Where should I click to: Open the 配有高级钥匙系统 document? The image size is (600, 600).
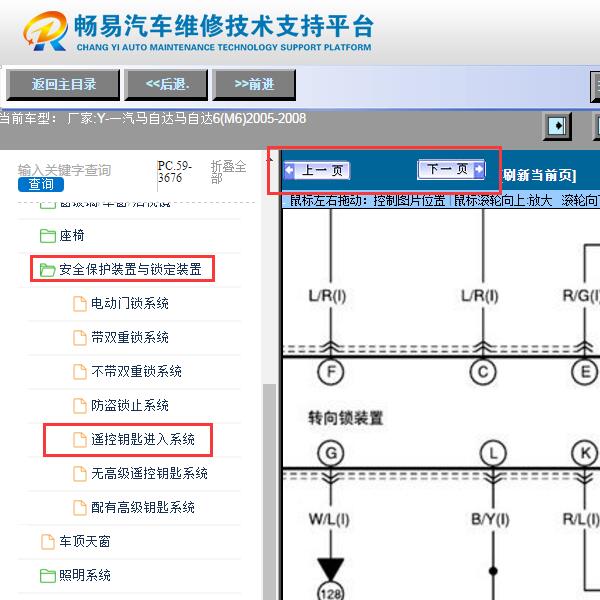coord(143,508)
